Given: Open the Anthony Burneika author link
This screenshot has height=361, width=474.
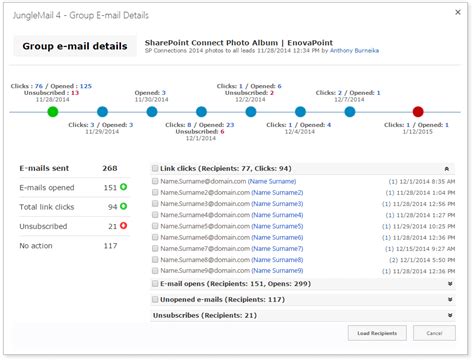Looking at the screenshot, I should click(354, 51).
